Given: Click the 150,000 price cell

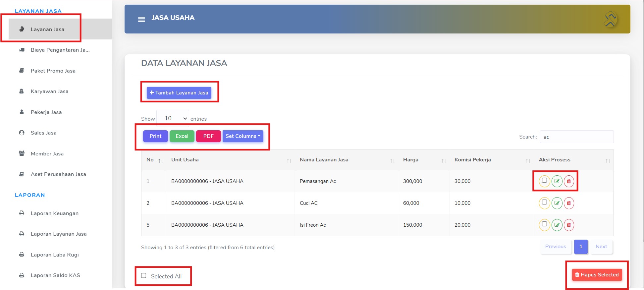Looking at the screenshot, I should 424,225.
